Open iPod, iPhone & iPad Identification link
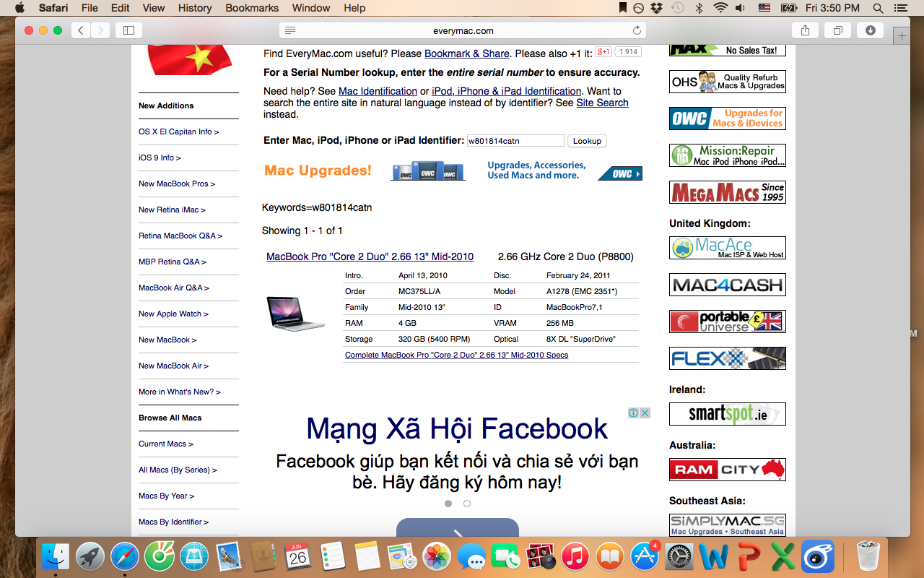The height and width of the screenshot is (578, 924). pos(506,91)
